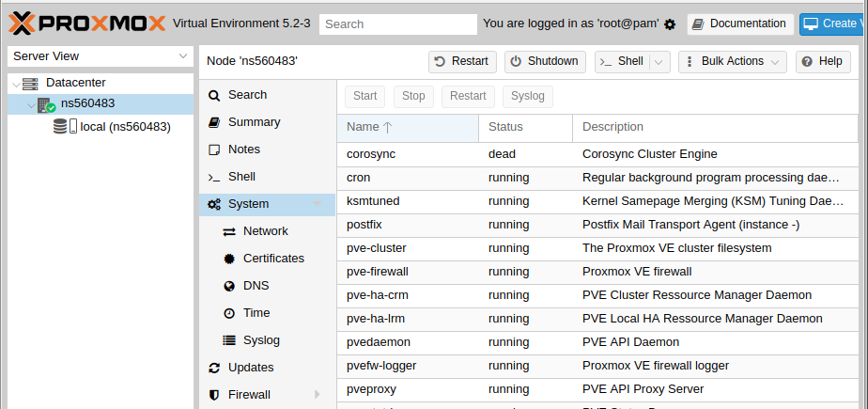Open the Time settings
Viewport: 868px width, 409px height.
(256, 313)
